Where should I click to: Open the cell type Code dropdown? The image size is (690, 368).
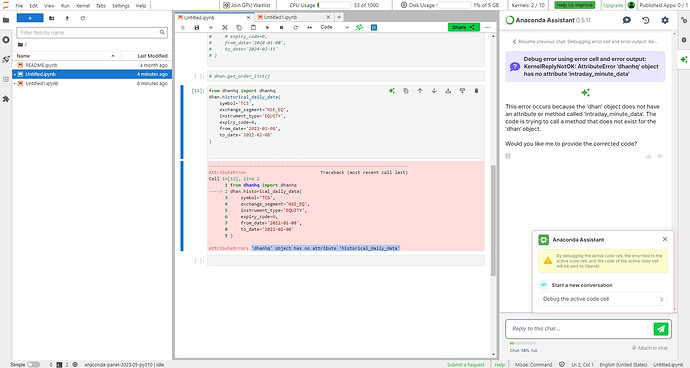334,27
